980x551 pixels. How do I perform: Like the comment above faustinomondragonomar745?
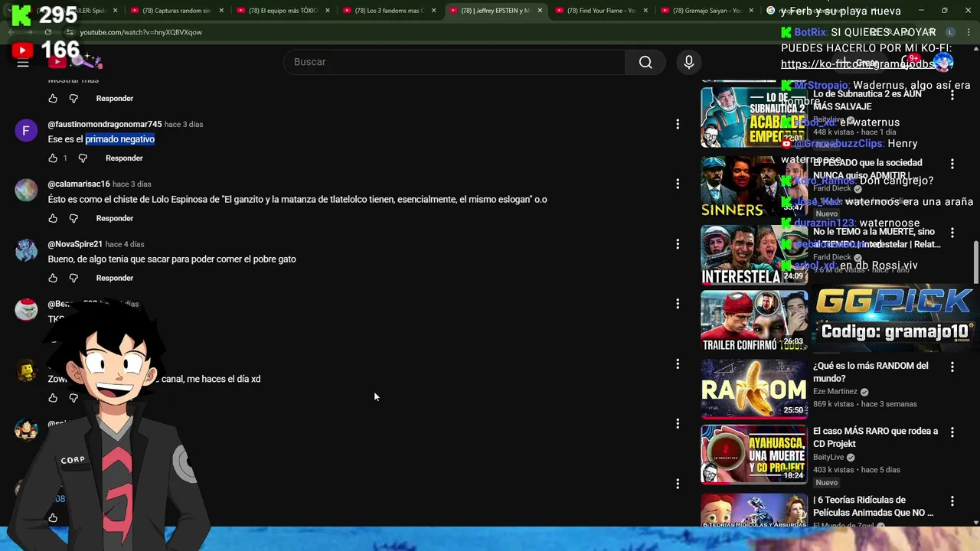53,99
